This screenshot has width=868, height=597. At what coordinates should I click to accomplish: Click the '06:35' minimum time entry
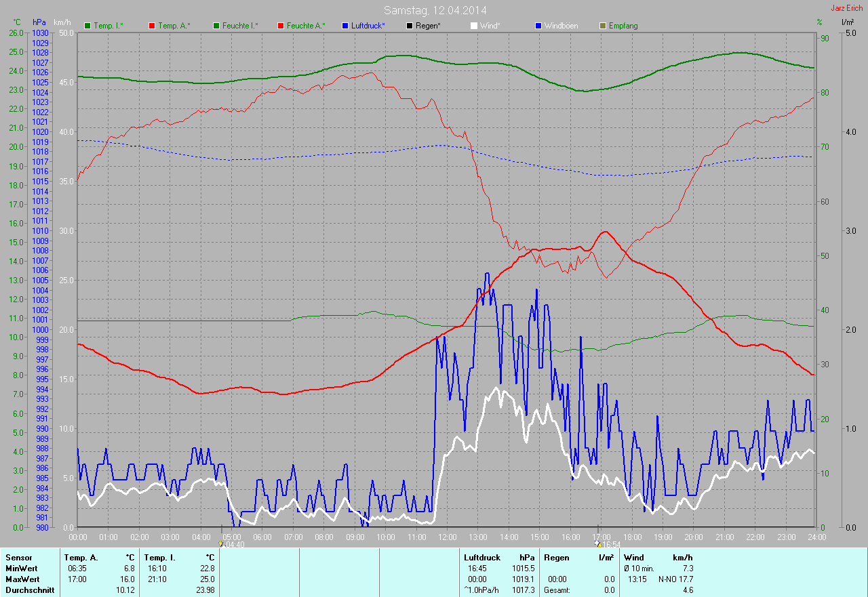[77, 569]
